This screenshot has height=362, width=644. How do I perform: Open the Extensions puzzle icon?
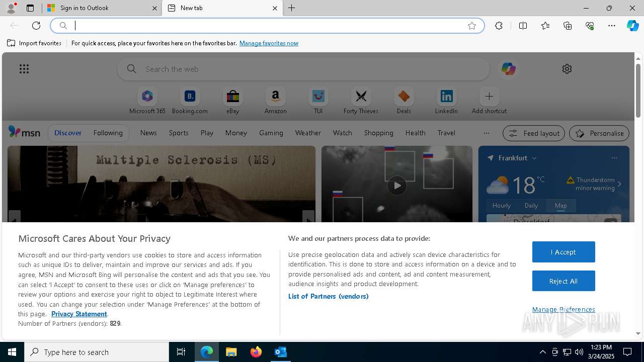(x=499, y=26)
